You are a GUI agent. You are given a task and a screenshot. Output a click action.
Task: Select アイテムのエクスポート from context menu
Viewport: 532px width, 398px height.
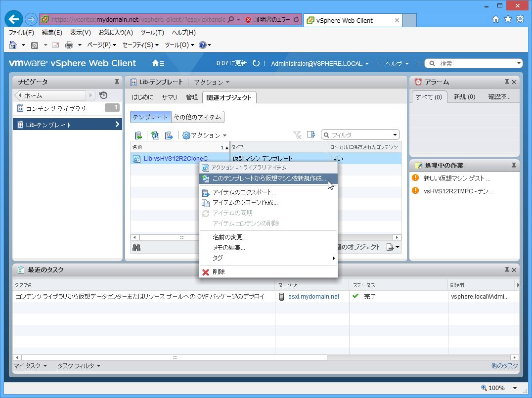(x=244, y=192)
